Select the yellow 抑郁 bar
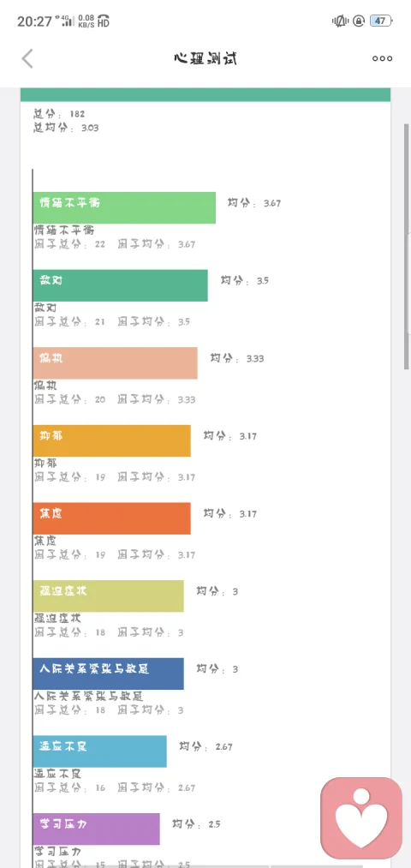This screenshot has width=411, height=868. click(x=111, y=440)
